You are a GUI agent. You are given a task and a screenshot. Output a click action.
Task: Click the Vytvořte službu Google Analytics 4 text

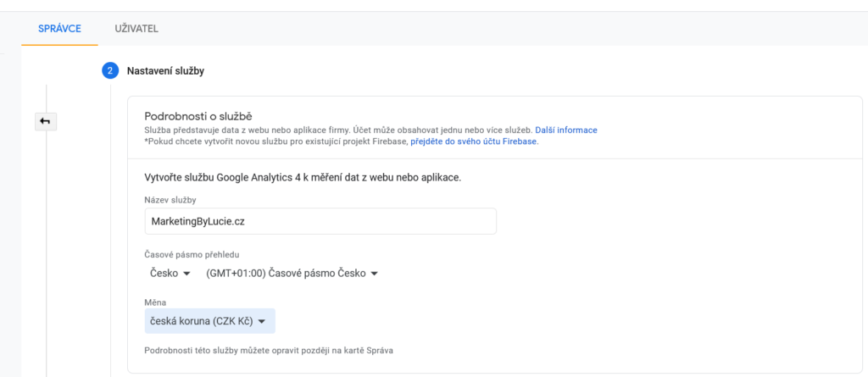pyautogui.click(x=303, y=178)
